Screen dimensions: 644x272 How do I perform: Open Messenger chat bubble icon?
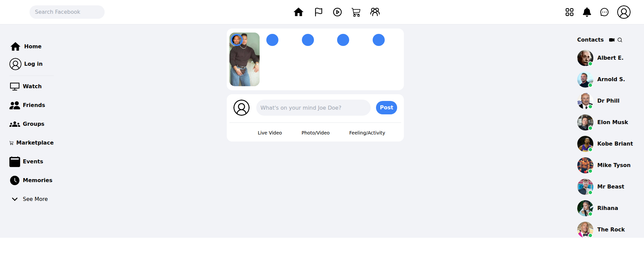[x=604, y=12]
